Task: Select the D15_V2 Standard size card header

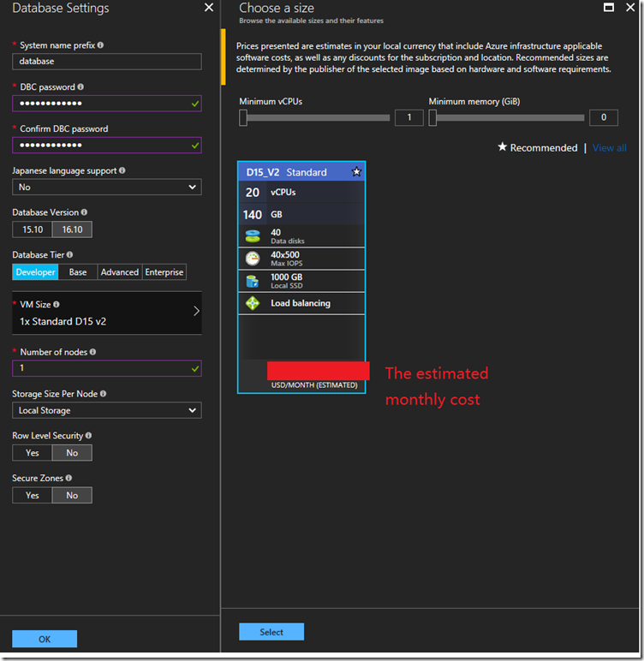Action: pyautogui.click(x=301, y=171)
